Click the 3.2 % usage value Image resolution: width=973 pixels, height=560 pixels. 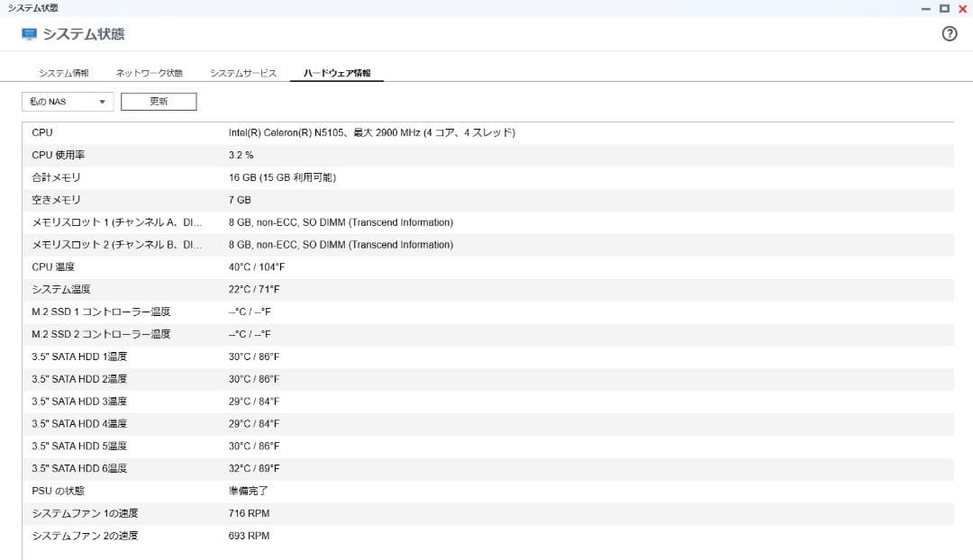[241, 155]
